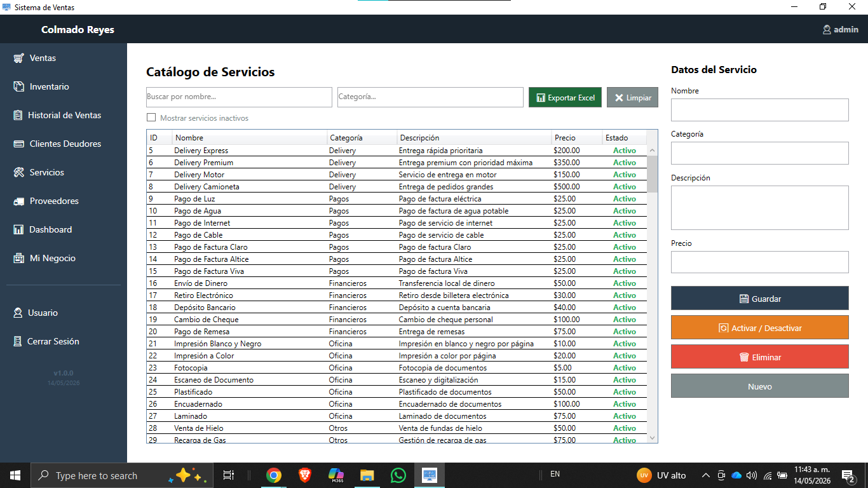Select the Venta de Hielo row
This screenshot has height=488, width=868.
(x=397, y=428)
